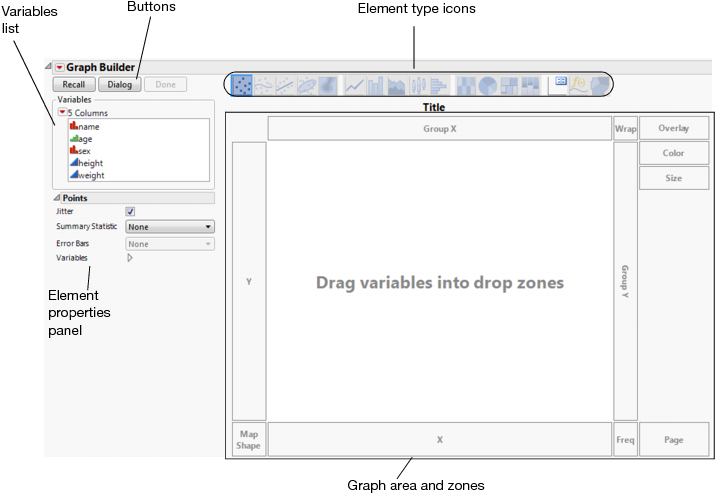This screenshot has height=497, width=716.
Task: Toggle the Jitter checkbox
Action: point(130,211)
